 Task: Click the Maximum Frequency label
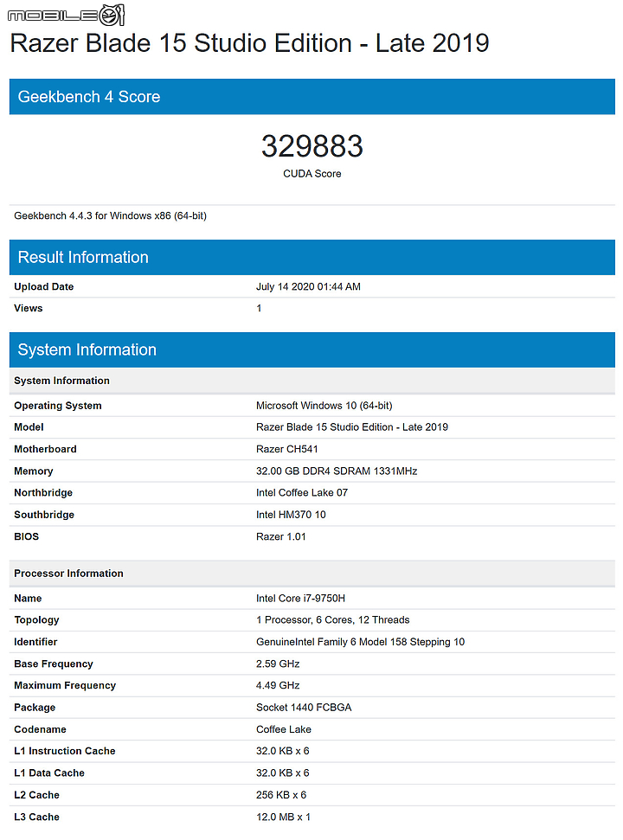point(65,686)
